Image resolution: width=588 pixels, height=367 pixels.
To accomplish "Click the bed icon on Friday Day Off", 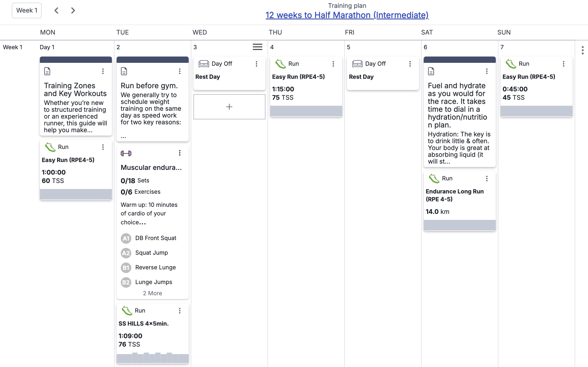I will [357, 64].
